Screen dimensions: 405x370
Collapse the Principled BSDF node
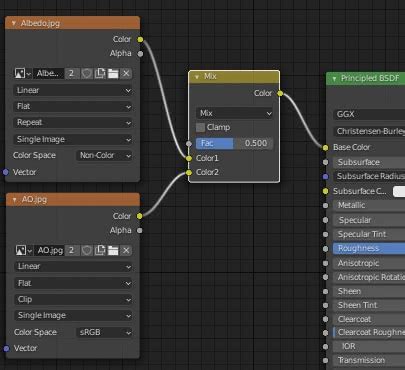point(334,79)
